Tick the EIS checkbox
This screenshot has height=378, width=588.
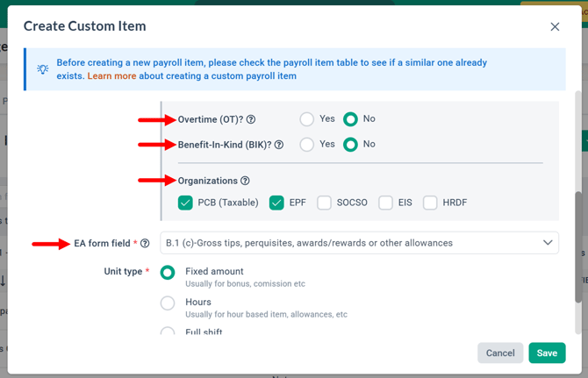coord(385,203)
